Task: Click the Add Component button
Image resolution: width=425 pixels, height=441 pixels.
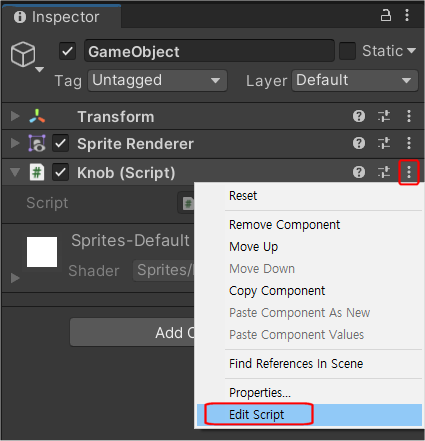Action: pyautogui.click(x=132, y=332)
